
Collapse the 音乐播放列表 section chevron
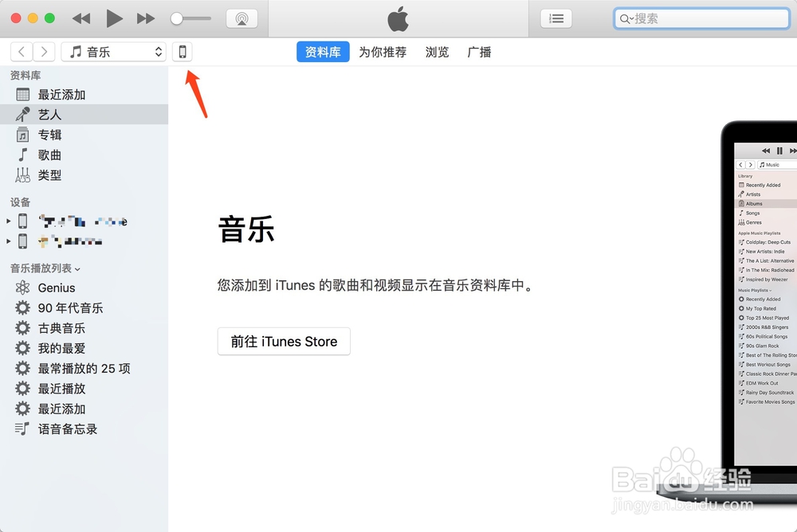point(77,269)
